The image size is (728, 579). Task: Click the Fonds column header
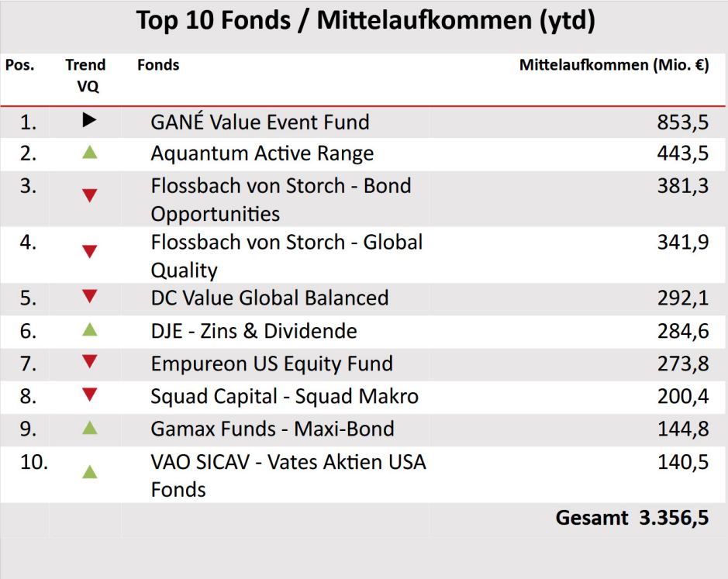[x=158, y=66]
